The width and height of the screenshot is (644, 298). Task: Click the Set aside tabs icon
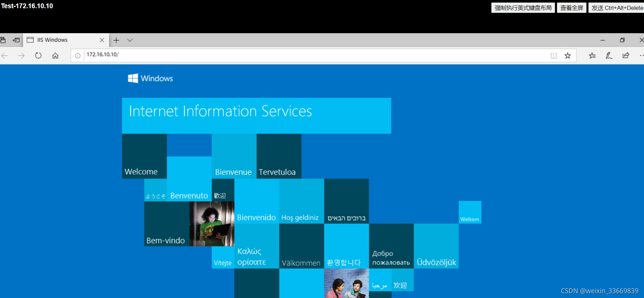(16, 40)
